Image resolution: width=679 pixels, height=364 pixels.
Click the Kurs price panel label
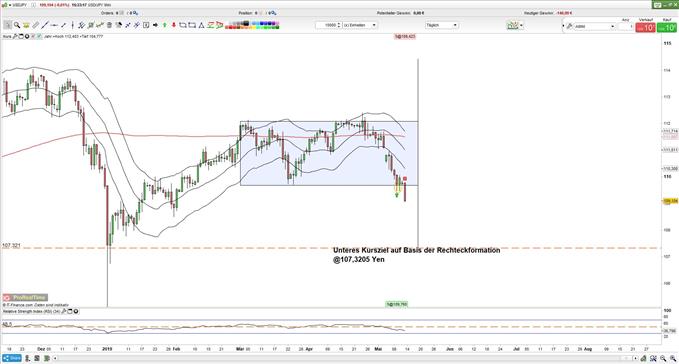click(x=6, y=36)
